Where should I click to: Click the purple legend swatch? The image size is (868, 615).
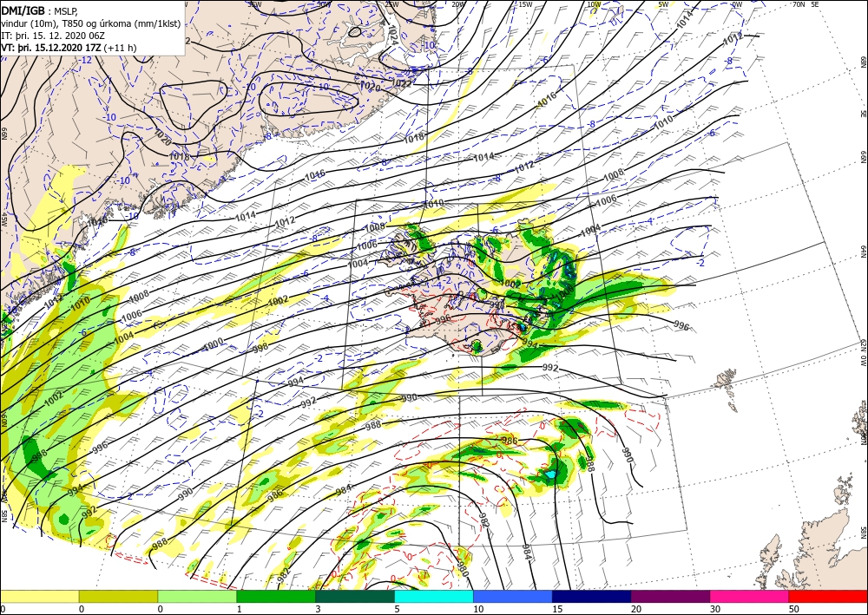pyautogui.click(x=670, y=596)
